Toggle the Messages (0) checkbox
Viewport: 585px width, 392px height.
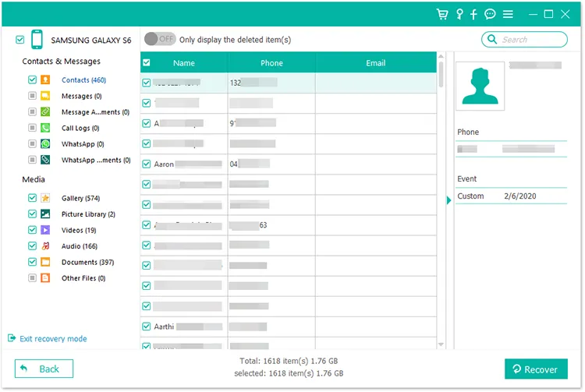tap(32, 96)
